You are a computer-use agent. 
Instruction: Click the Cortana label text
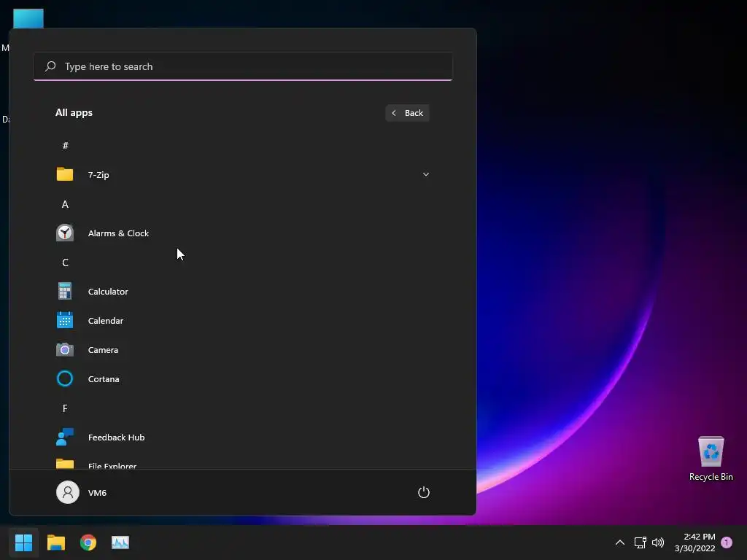(x=104, y=379)
